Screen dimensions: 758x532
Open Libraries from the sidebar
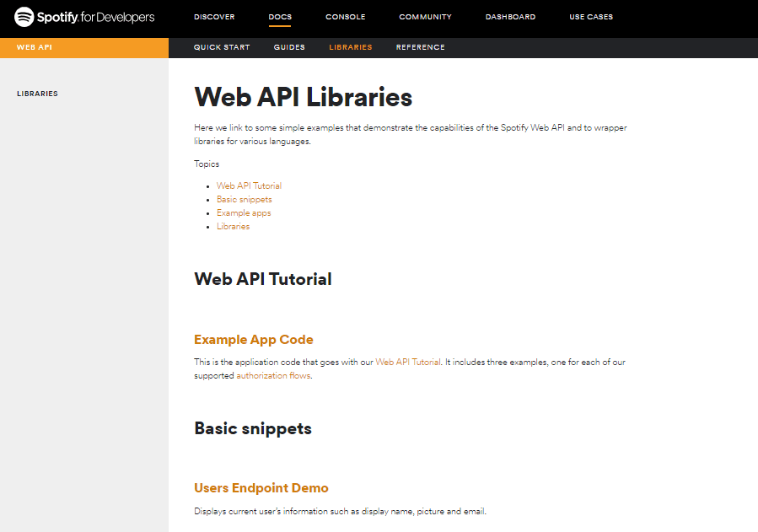tap(37, 94)
